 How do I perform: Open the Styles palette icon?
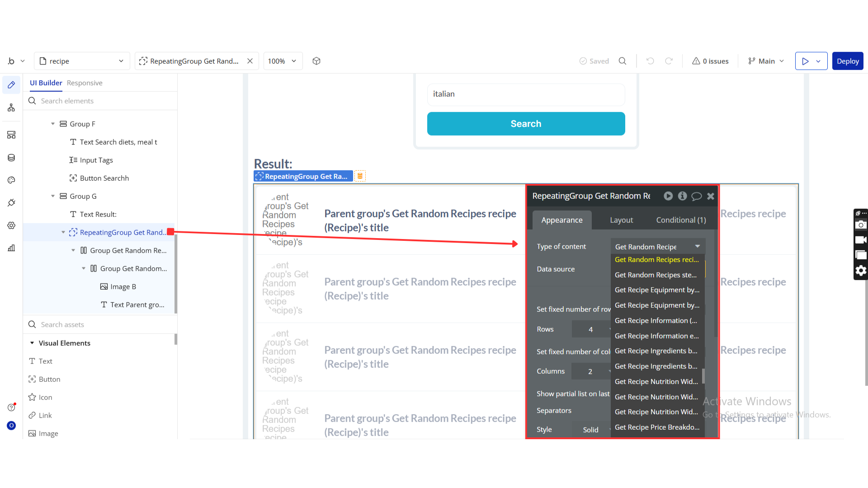(x=11, y=180)
